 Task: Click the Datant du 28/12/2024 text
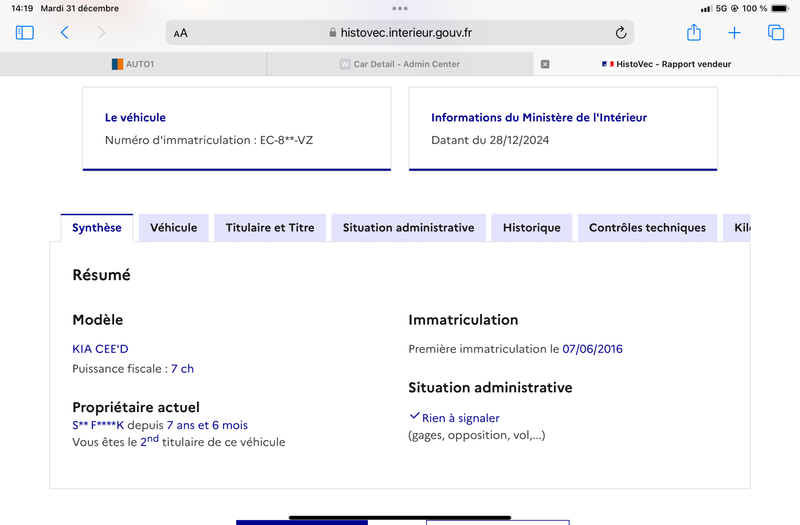[x=490, y=140]
